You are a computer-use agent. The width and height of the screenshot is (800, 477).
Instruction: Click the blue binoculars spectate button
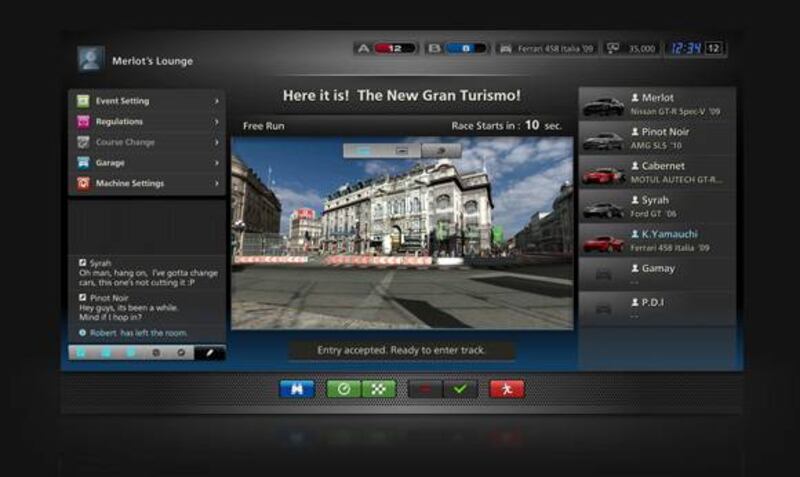[x=297, y=389]
